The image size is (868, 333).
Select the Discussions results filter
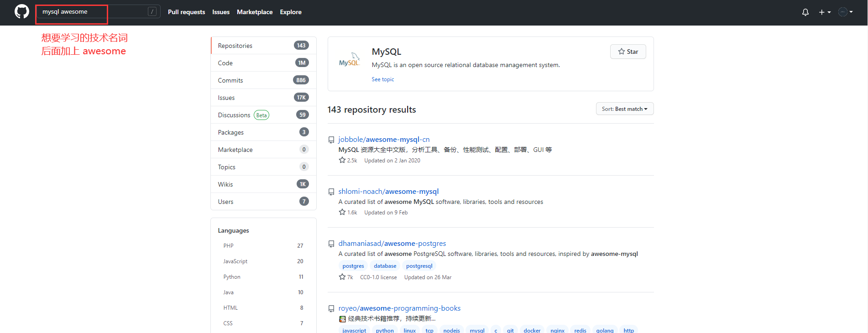coord(263,115)
